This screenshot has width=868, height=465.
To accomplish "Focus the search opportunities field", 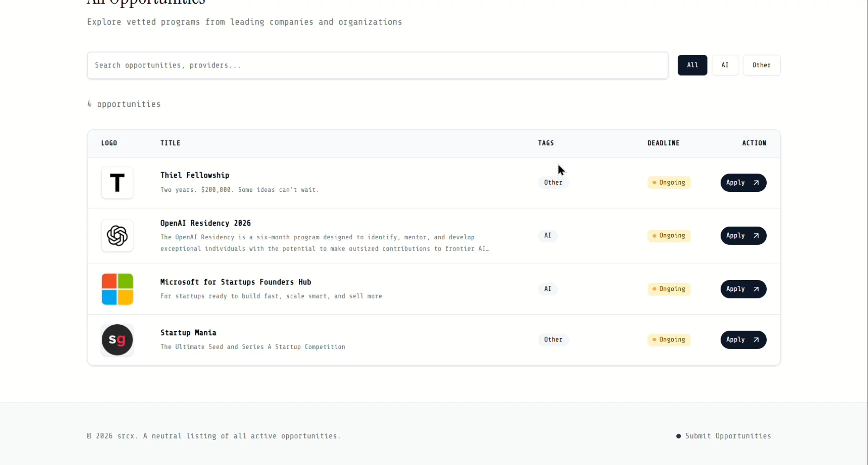I will (x=377, y=66).
